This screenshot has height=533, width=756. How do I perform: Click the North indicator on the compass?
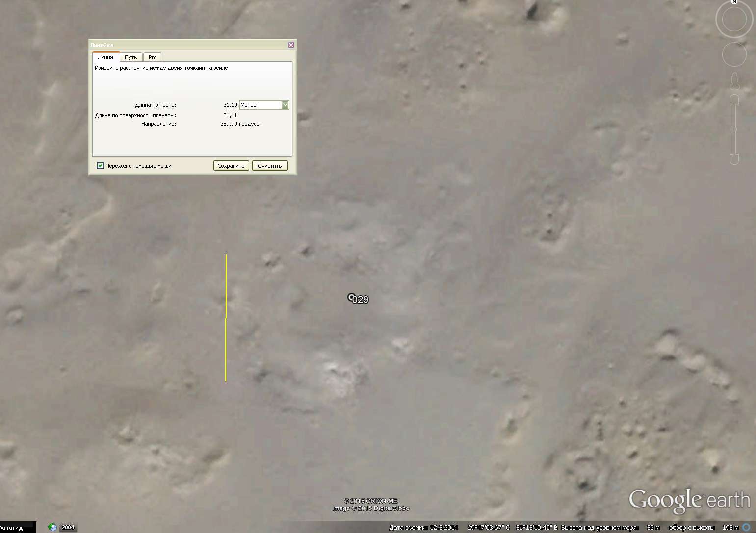(734, 2)
